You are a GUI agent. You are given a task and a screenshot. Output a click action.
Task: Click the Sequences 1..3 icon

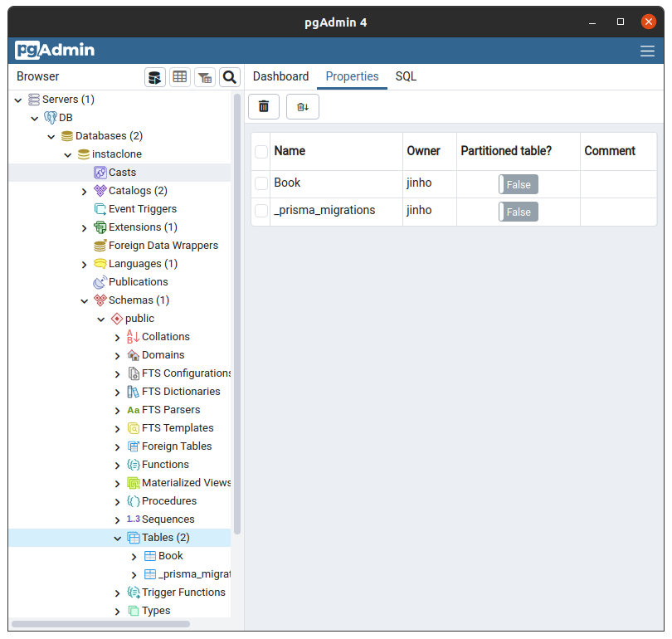tap(134, 519)
